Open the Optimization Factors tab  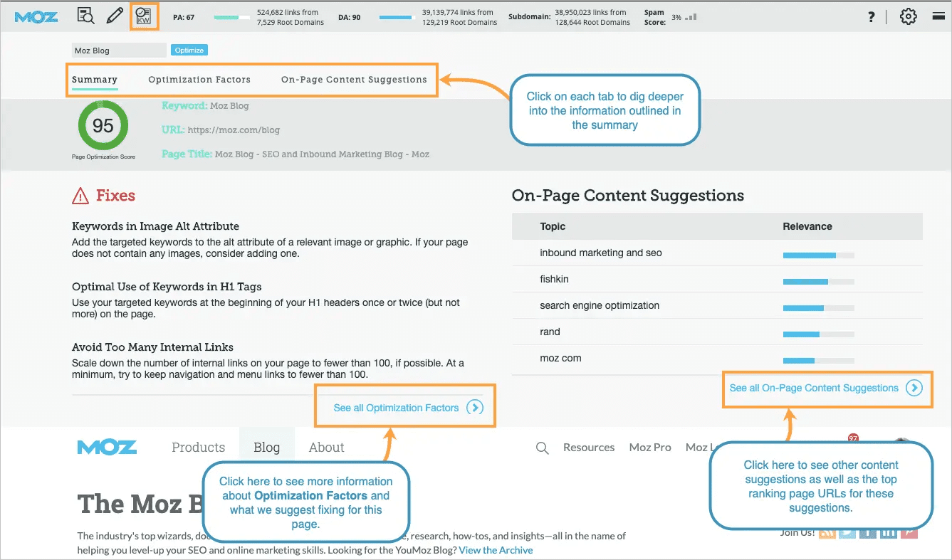199,80
